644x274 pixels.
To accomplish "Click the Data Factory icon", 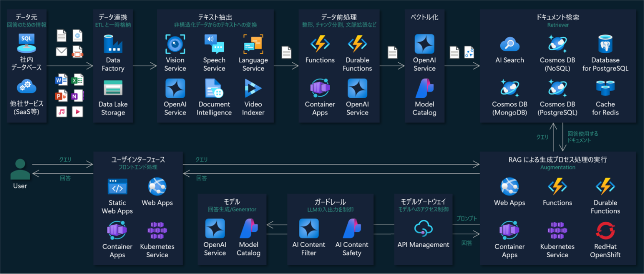I will pos(113,44).
